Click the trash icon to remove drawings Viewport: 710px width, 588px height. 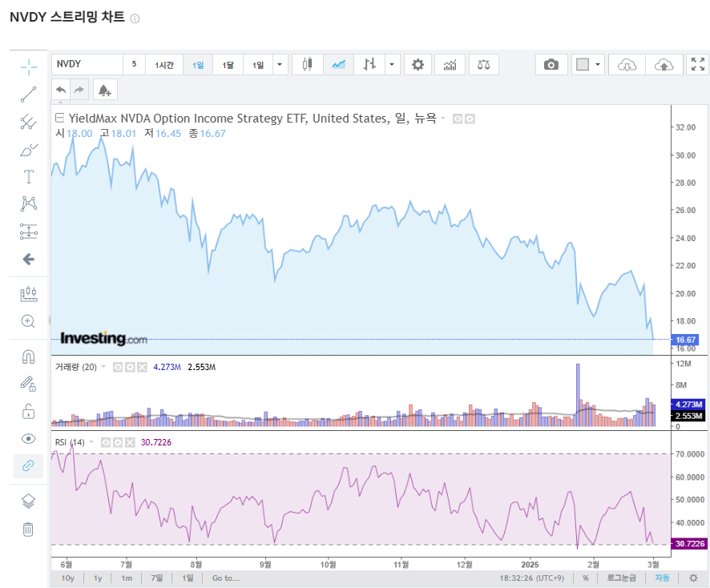[x=28, y=529]
